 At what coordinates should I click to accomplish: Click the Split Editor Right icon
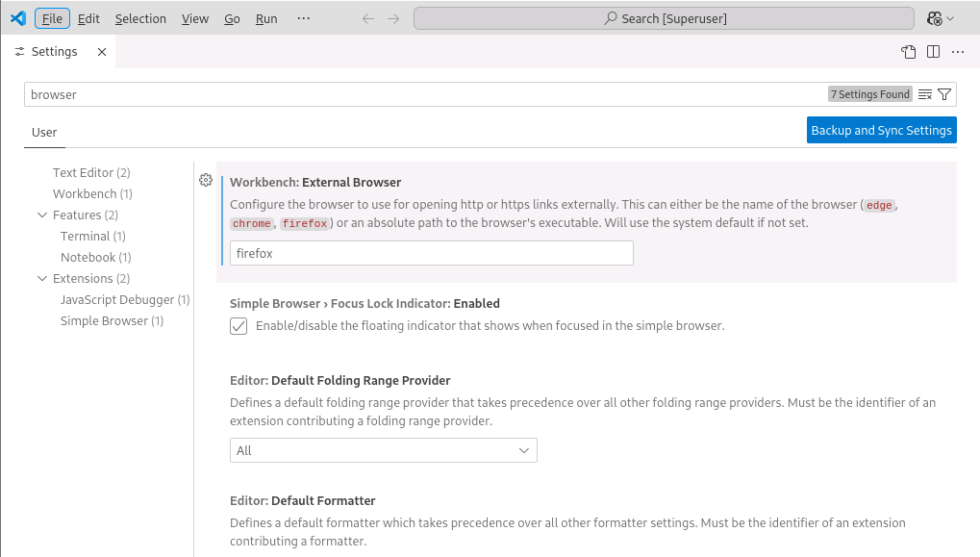click(x=933, y=52)
